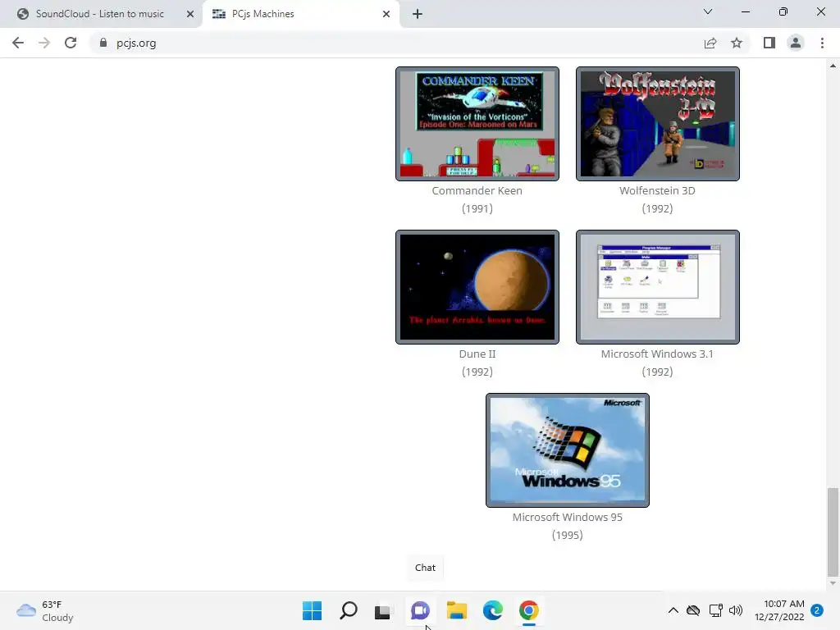The image size is (840, 630).
Task: Show hidden system tray icons
Action: click(x=673, y=610)
